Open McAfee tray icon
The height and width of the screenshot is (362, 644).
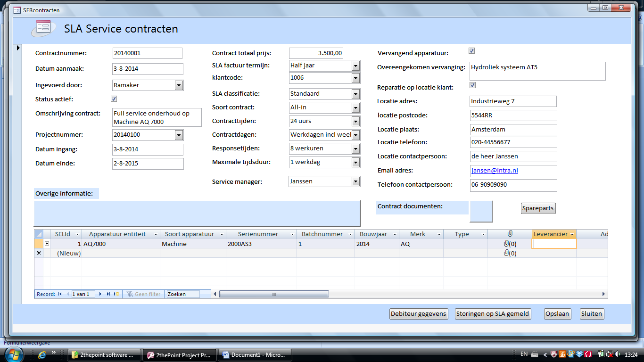(554, 354)
